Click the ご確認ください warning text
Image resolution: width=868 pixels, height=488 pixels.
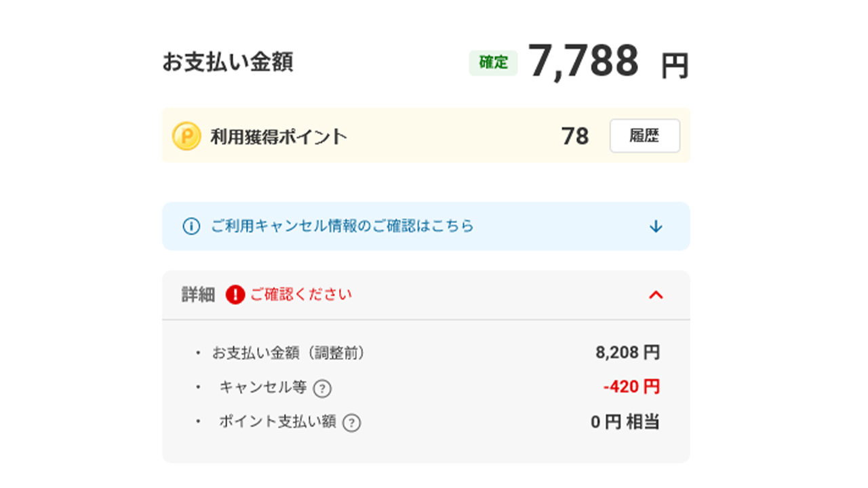(301, 294)
